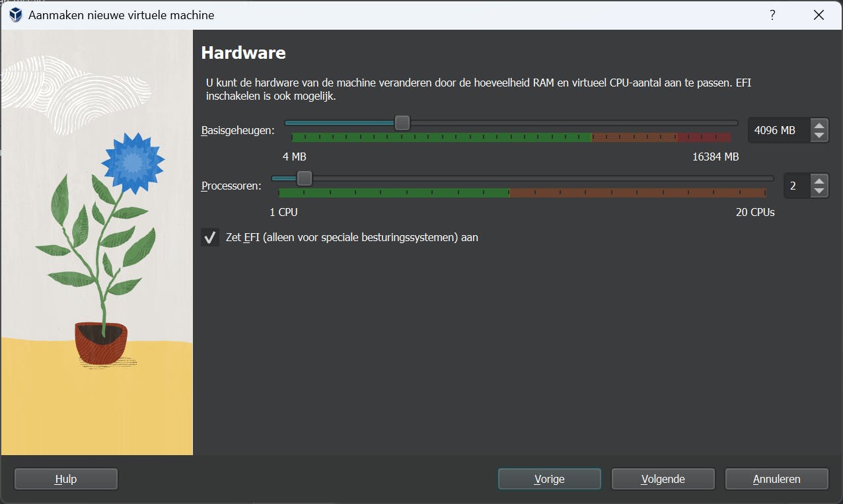Click the Hardware heading
This screenshot has height=504, width=843.
click(243, 53)
